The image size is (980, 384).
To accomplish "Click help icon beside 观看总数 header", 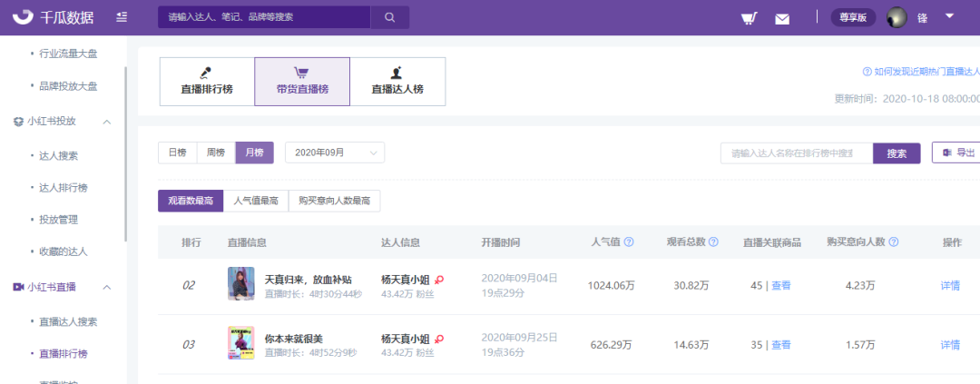I will pos(713,242).
